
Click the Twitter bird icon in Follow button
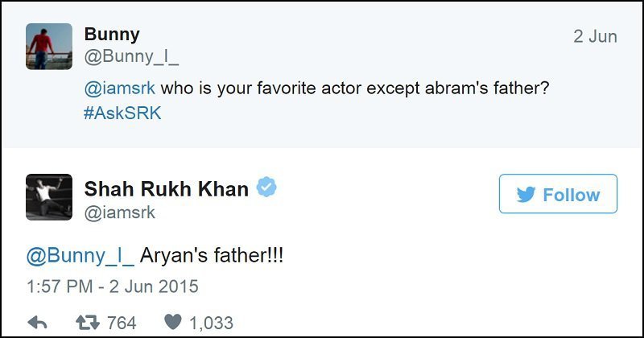click(x=526, y=194)
